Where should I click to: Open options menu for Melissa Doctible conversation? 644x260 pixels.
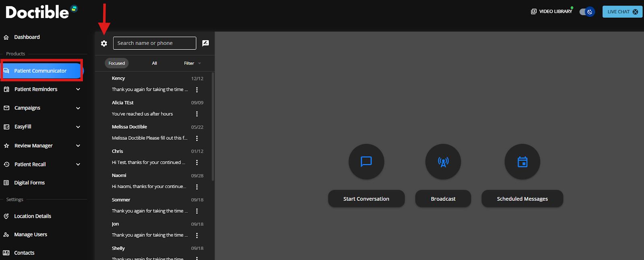coord(197,138)
